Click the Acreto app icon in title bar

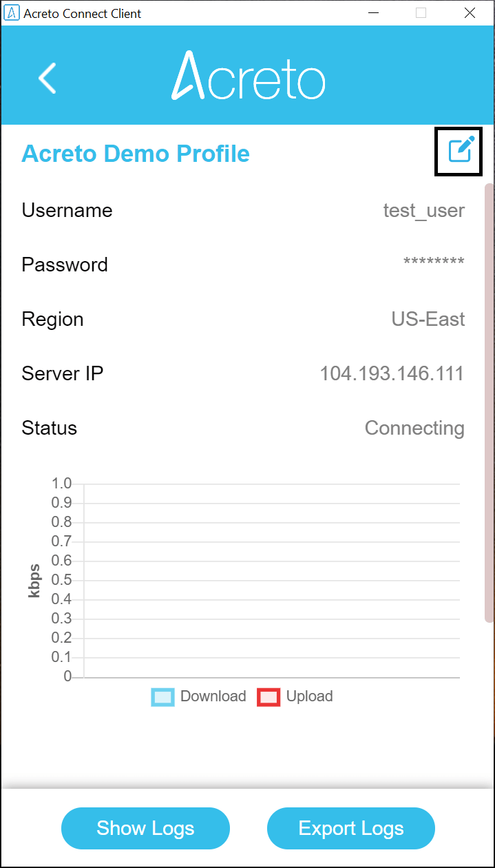tap(11, 12)
